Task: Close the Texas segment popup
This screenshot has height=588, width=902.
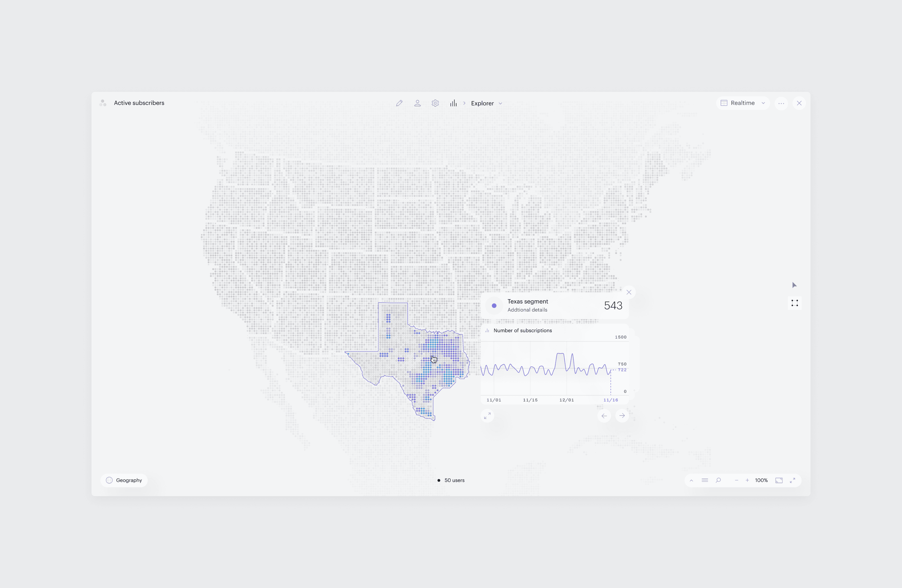Action: point(629,292)
